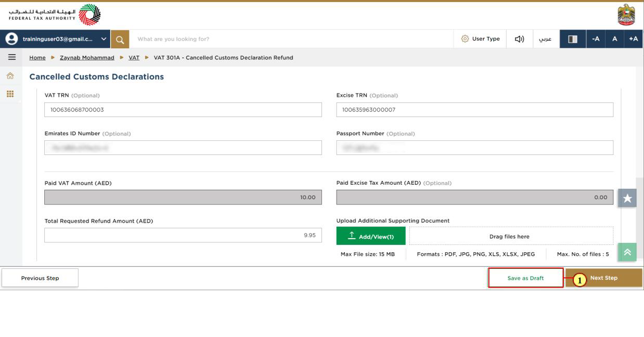Click 'VAT 301A - Cancelled Customs Declaration Refund' breadcrumb text
644x337 pixels.
pos(224,58)
